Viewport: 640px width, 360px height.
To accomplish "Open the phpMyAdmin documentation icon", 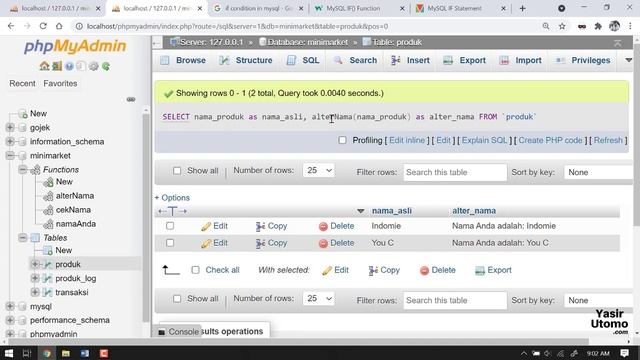I will pos(69,66).
